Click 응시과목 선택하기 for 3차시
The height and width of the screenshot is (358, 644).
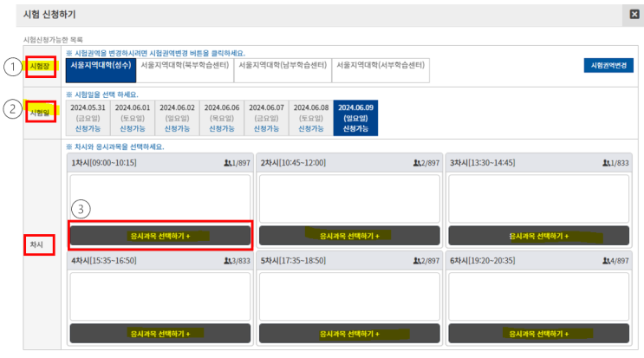point(538,236)
